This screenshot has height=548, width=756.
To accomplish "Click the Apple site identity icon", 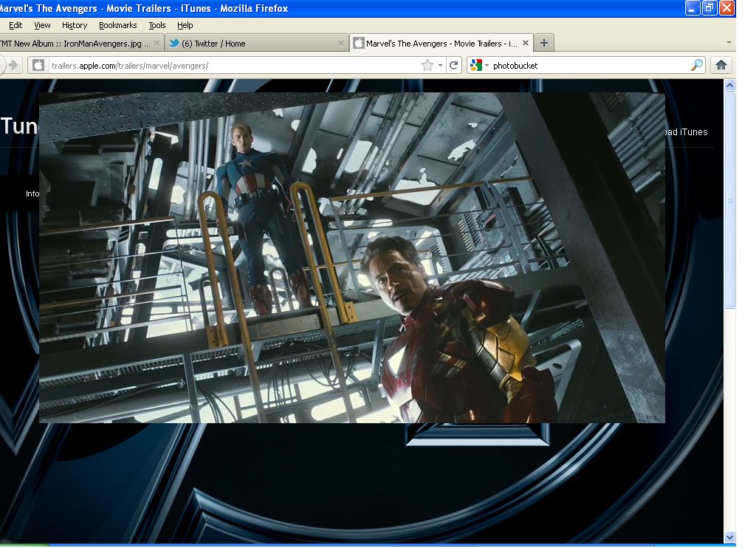I will pyautogui.click(x=38, y=65).
